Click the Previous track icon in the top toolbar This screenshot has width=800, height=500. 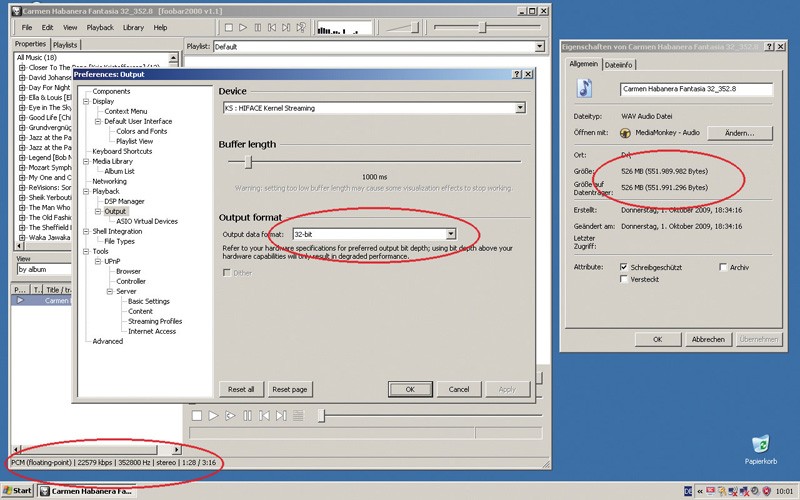tap(272, 28)
